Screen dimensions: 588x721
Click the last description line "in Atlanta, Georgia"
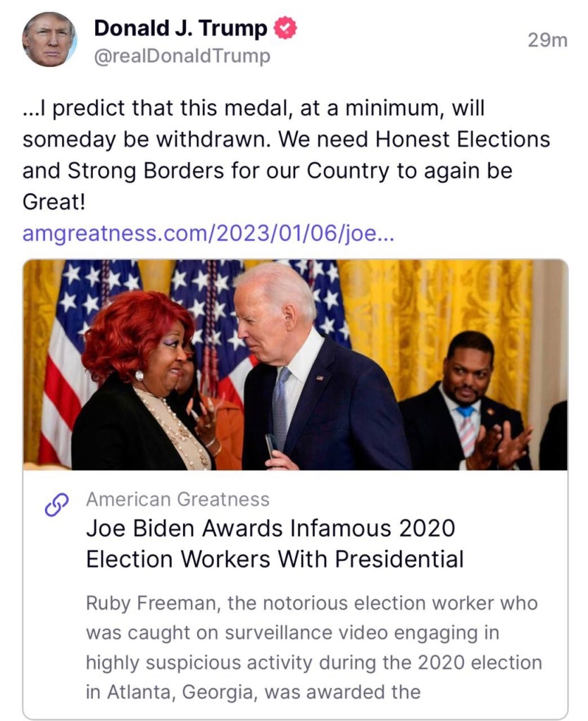coord(253,691)
